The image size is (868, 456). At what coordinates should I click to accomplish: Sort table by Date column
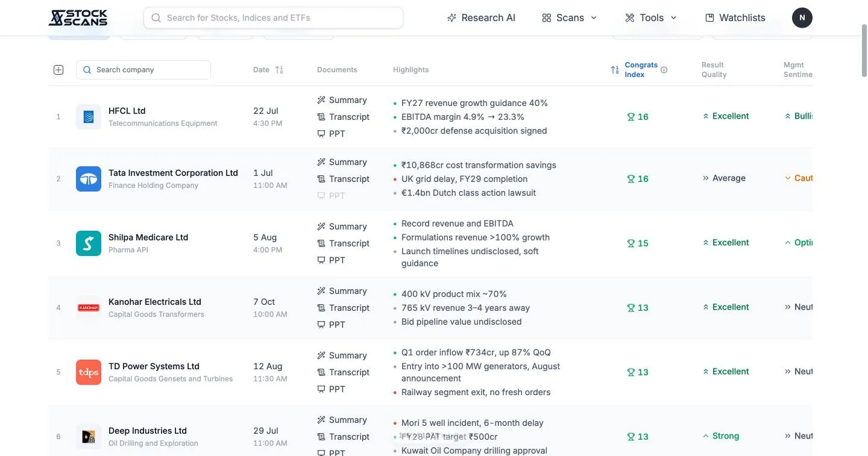268,70
